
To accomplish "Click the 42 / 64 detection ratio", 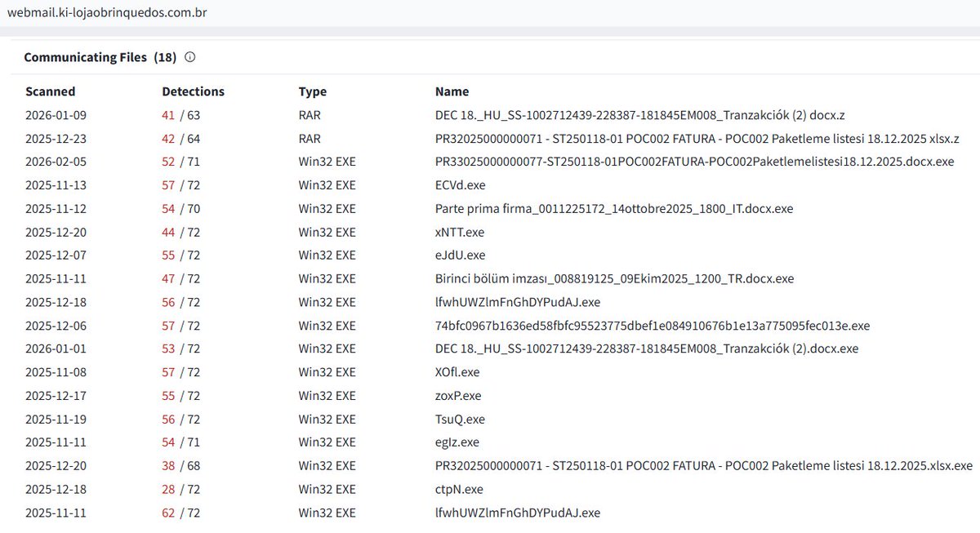I will click(x=180, y=138).
